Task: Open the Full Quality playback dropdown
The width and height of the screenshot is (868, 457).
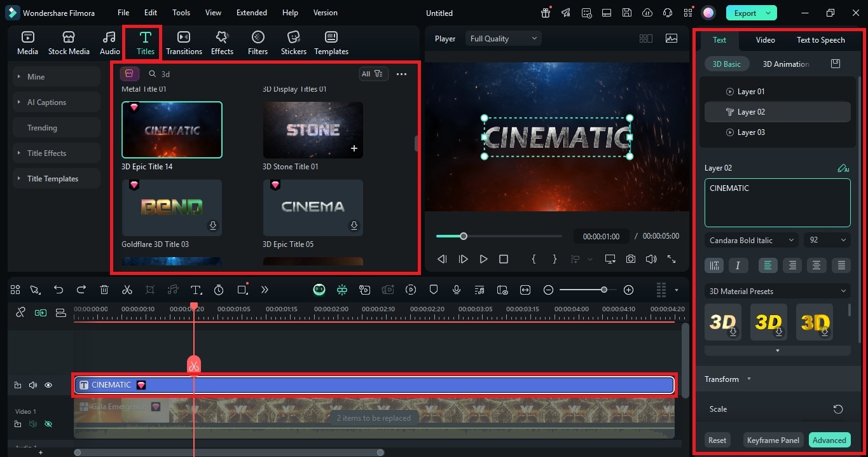Action: click(502, 38)
